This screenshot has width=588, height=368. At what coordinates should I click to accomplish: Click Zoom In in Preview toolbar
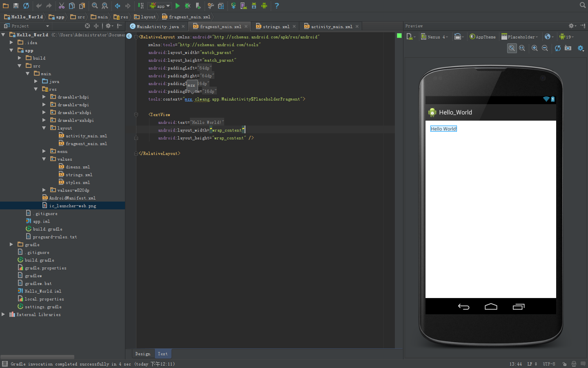[535, 48]
